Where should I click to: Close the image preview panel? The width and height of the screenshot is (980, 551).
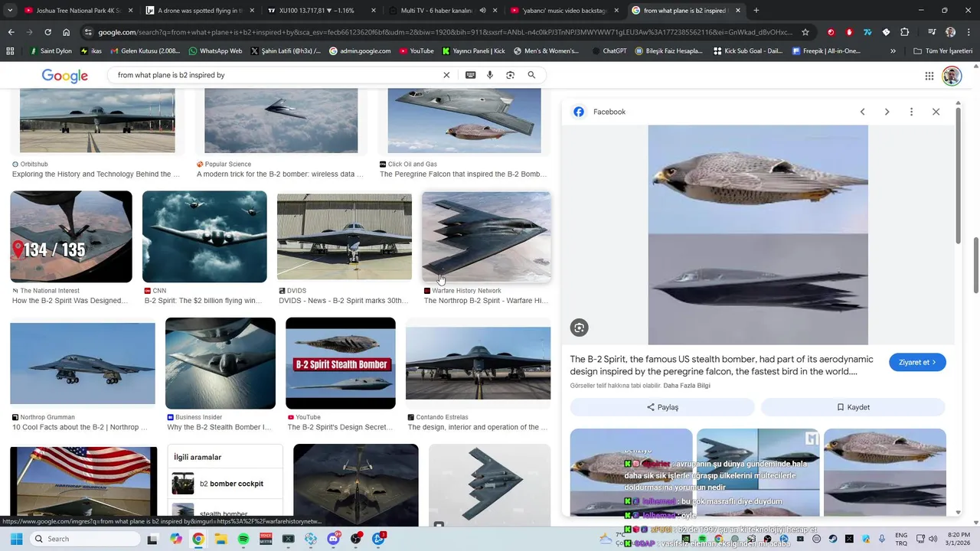point(936,112)
